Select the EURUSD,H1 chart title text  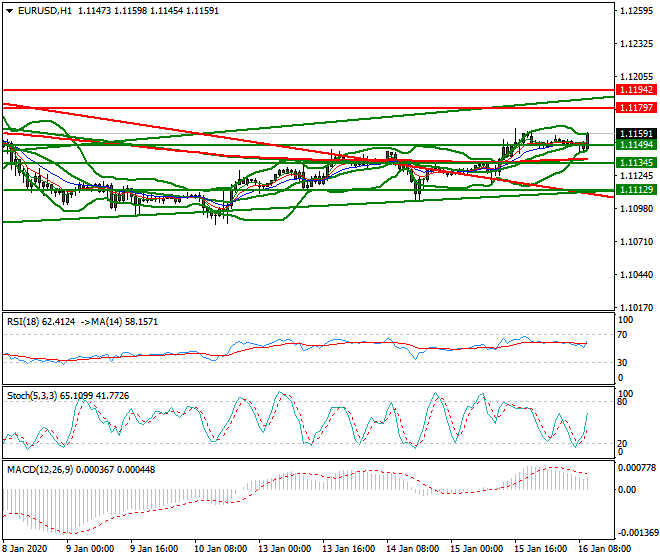(45, 11)
